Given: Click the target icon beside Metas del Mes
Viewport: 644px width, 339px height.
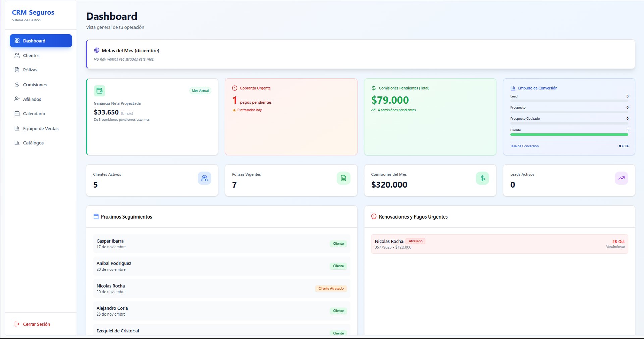Looking at the screenshot, I should 97,50.
